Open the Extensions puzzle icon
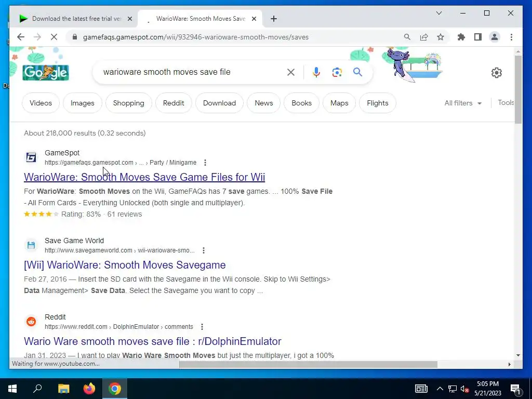This screenshot has width=532, height=399. pos(461,37)
